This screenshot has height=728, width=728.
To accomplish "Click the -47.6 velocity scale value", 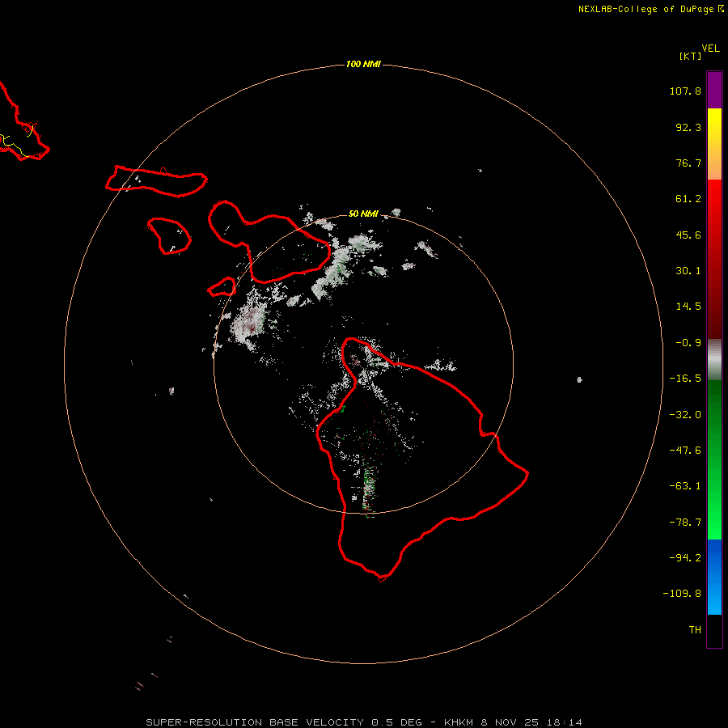I will [685, 451].
